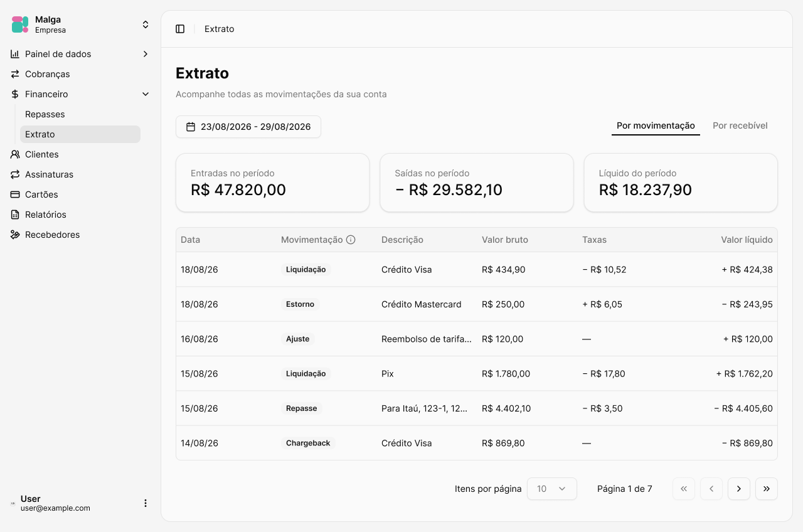803x532 pixels.
Task: Click the R$ 434,90 gross value
Action: 504,270
